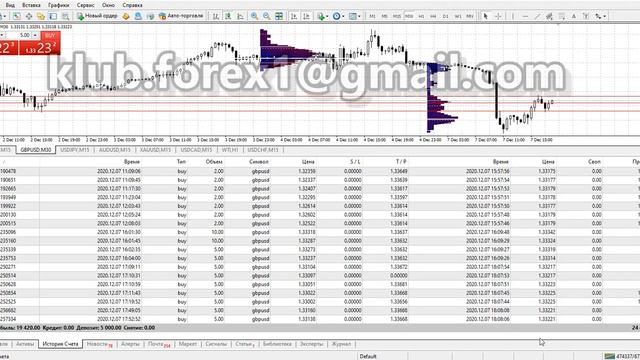Open the Окно menu
The height and width of the screenshot is (360, 640).
(108, 5)
